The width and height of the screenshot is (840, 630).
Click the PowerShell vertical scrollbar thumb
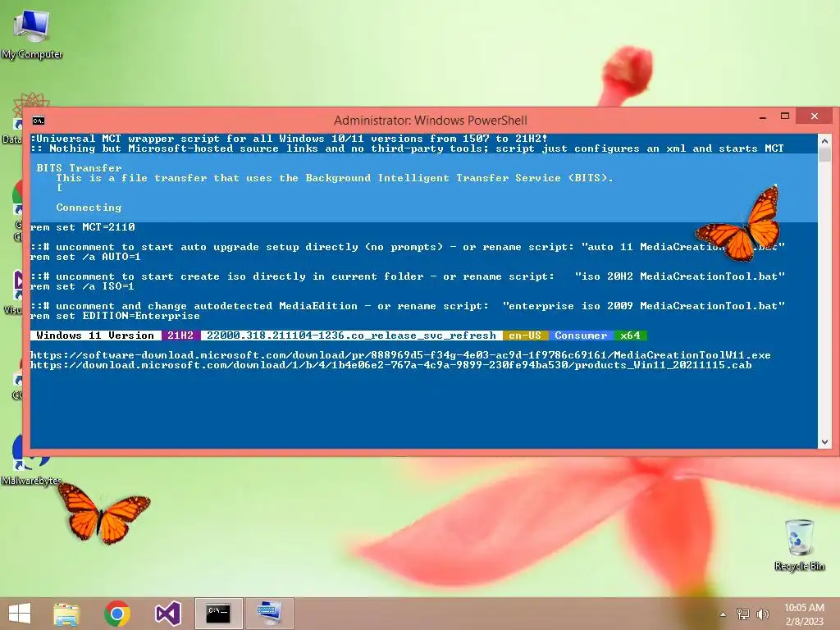(824, 155)
